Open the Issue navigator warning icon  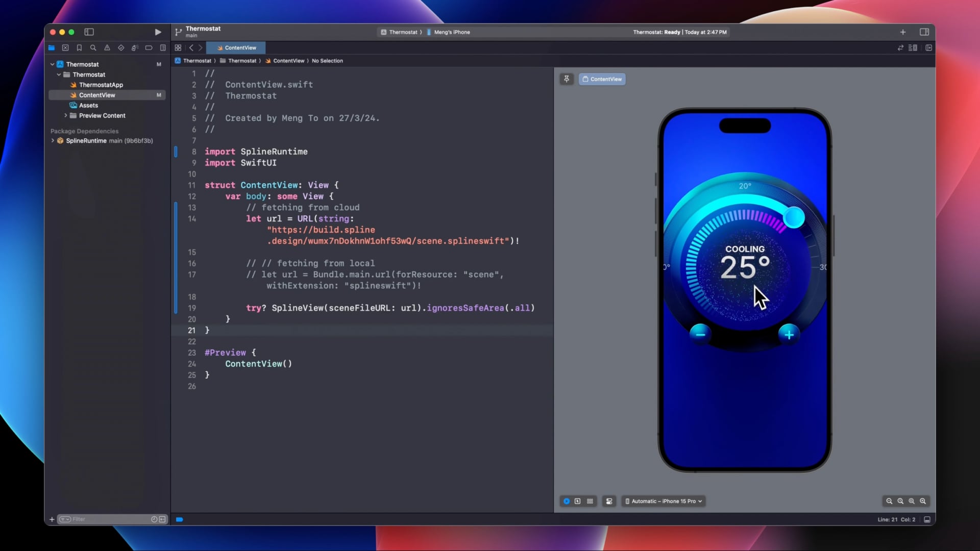[107, 47]
